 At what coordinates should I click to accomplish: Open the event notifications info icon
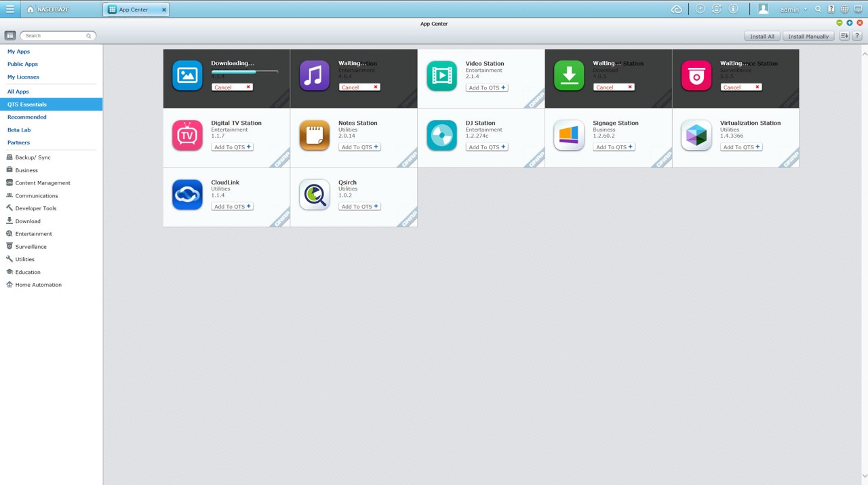(733, 9)
